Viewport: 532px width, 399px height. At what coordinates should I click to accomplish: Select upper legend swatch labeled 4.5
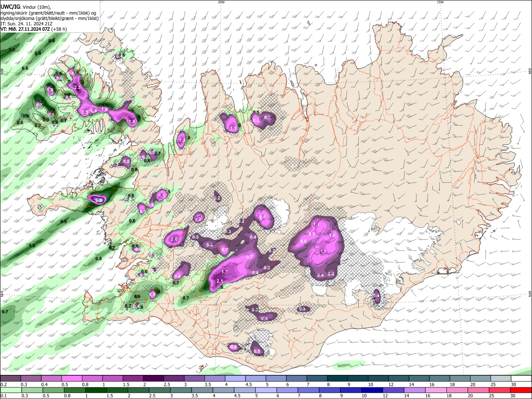[x=255, y=379]
